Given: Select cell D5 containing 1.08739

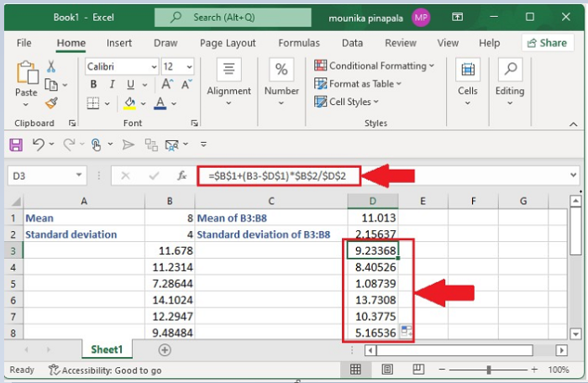Looking at the screenshot, I should tap(372, 283).
